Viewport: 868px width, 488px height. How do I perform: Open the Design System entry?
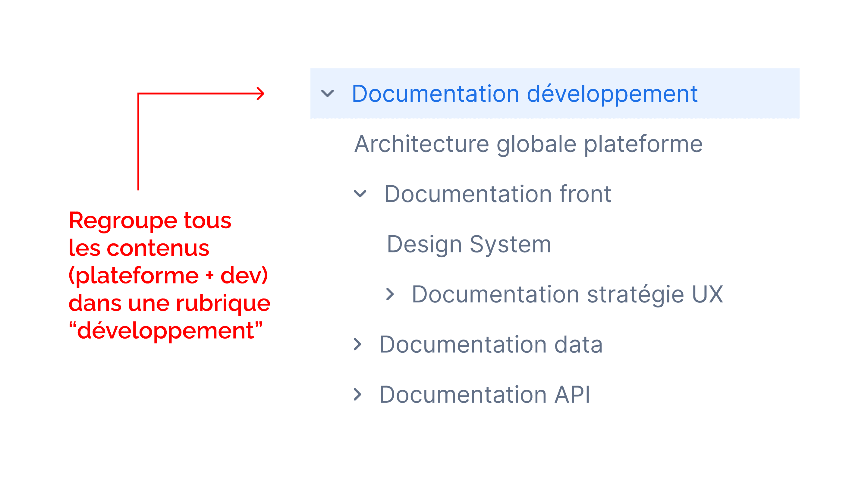(469, 244)
